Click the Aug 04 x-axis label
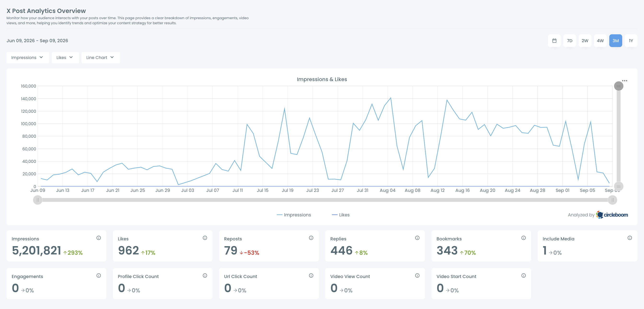The height and width of the screenshot is (309, 644). tap(387, 190)
